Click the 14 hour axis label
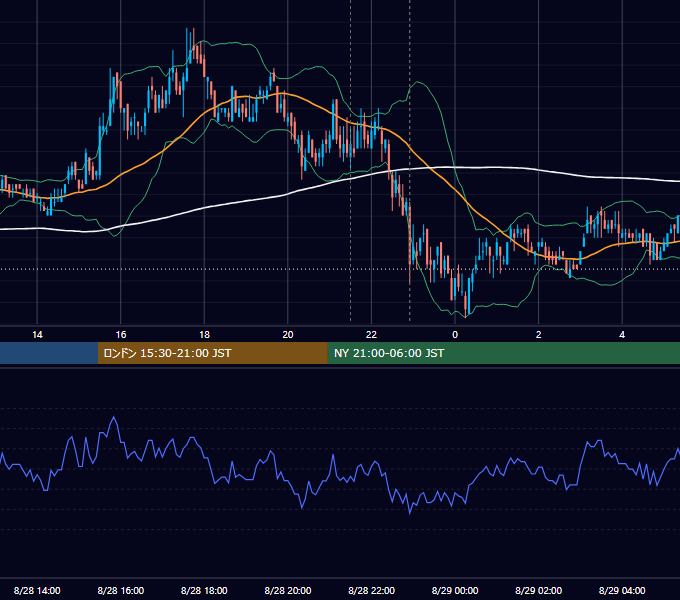This screenshot has width=680, height=600. (37, 335)
